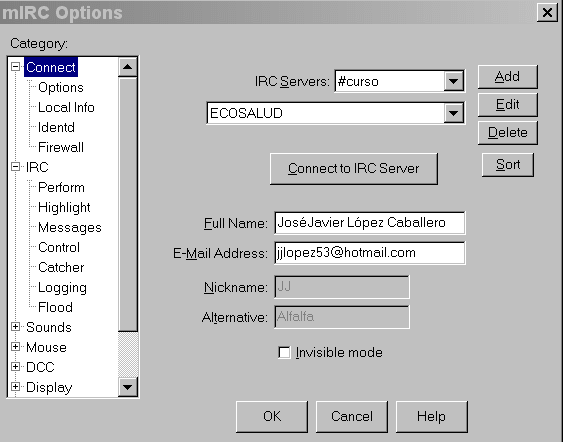Select Logging under IRC

[62, 288]
